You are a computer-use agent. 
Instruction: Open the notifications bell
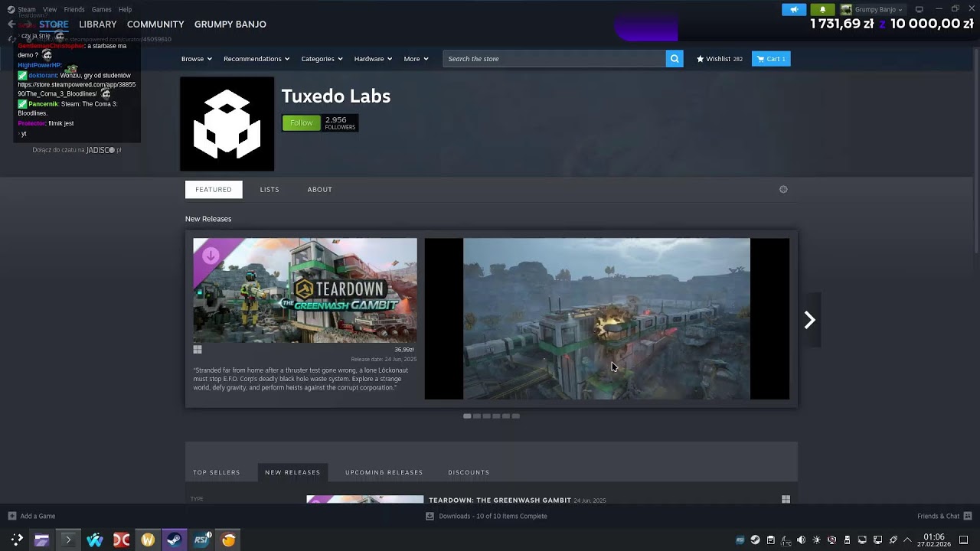[822, 9]
